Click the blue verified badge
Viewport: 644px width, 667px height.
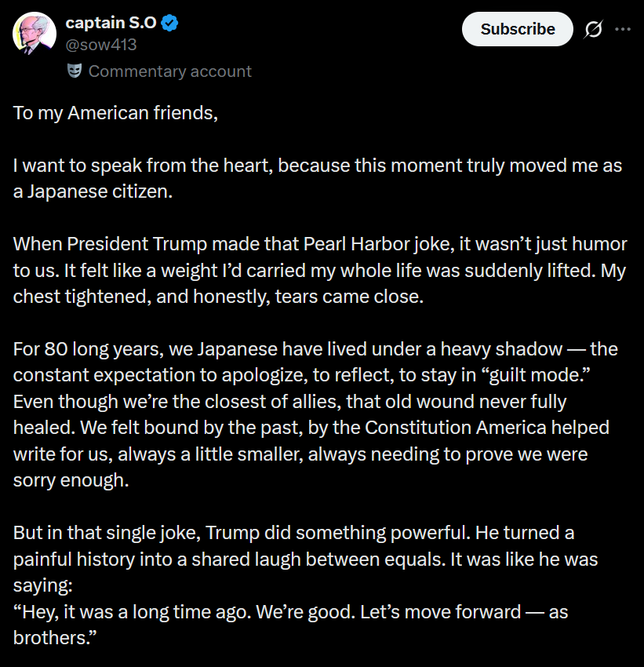coord(170,24)
